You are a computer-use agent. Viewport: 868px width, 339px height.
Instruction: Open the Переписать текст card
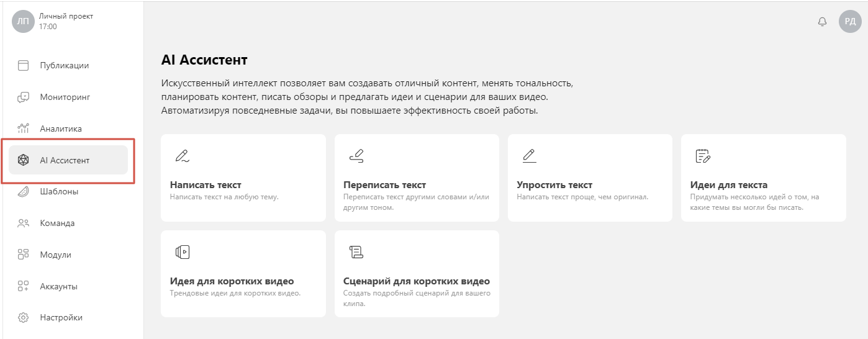pos(417,178)
